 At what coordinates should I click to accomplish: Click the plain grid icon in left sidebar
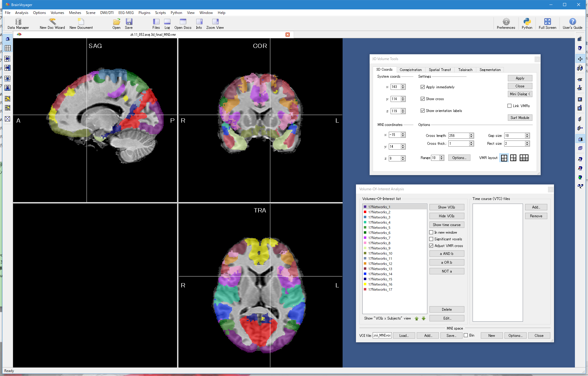tap(8, 48)
